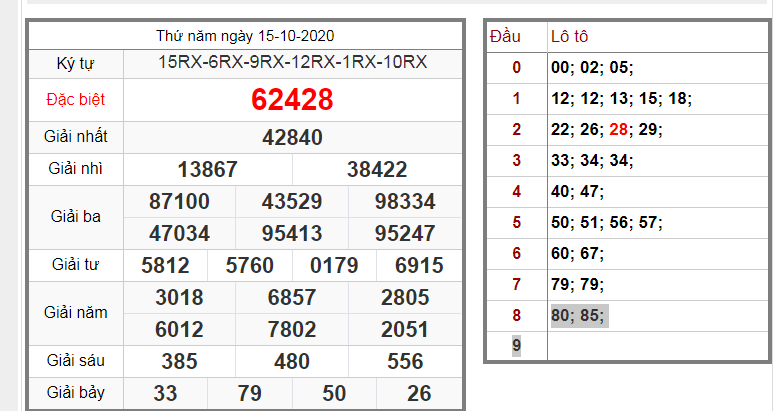The image size is (779, 411).
Task: Click the special prize number 62428
Action: click(292, 100)
